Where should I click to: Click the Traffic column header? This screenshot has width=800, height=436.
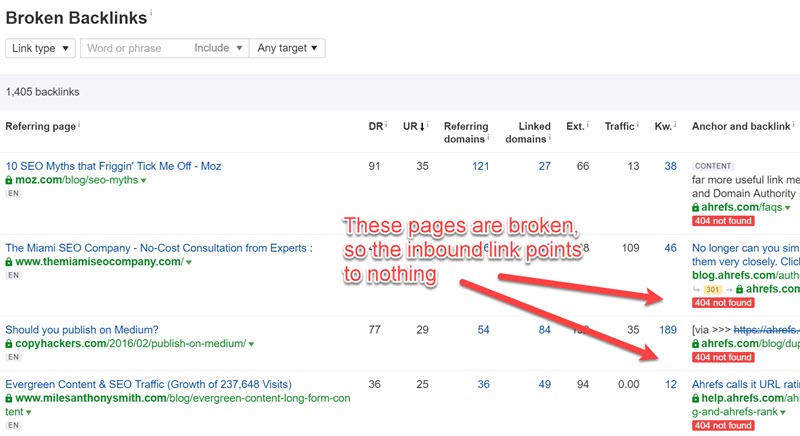(x=619, y=126)
